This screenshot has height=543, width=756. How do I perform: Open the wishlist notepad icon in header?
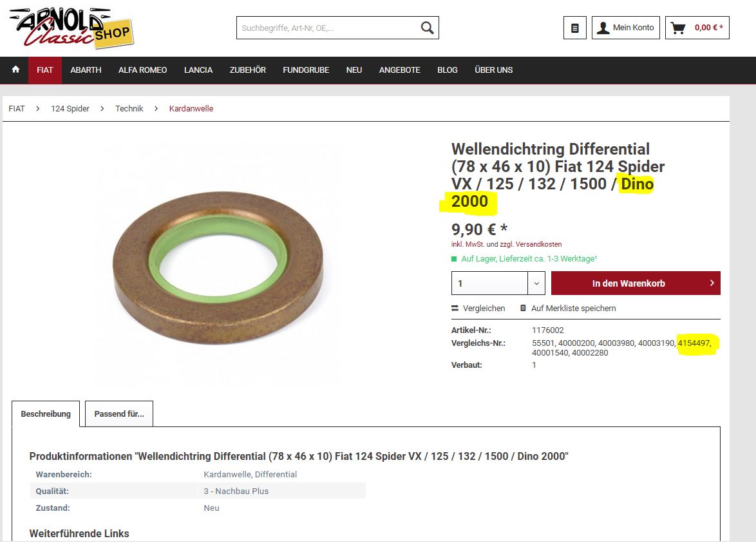pyautogui.click(x=574, y=28)
